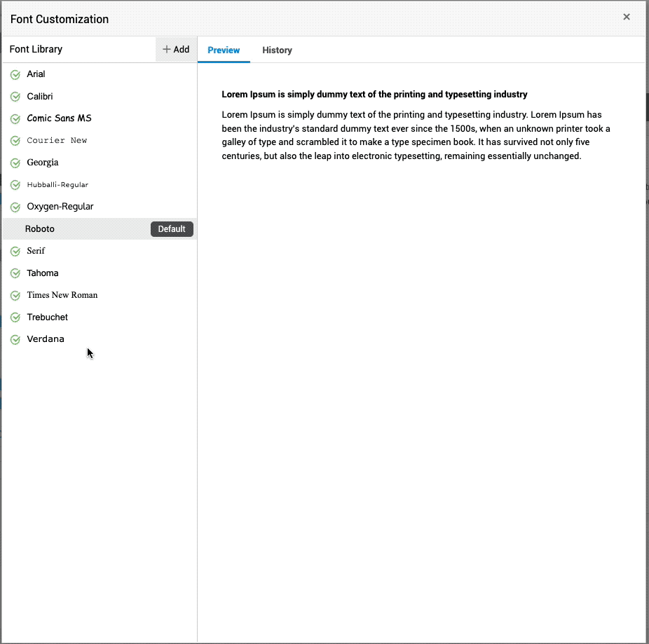Switch to the Preview tab
This screenshot has width=649, height=644.
coord(224,50)
